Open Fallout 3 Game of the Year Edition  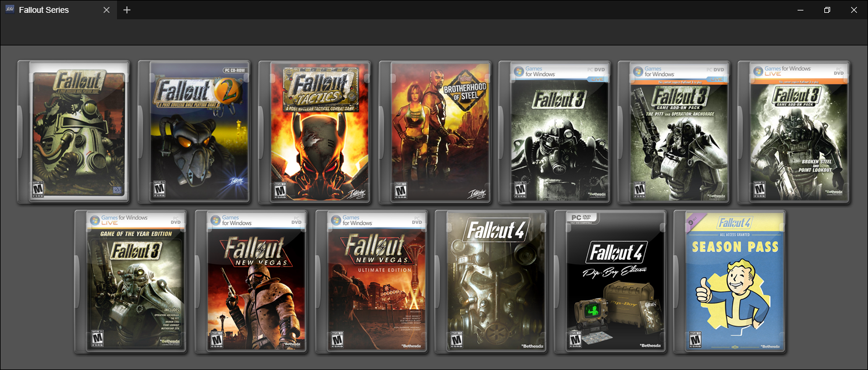(131, 281)
